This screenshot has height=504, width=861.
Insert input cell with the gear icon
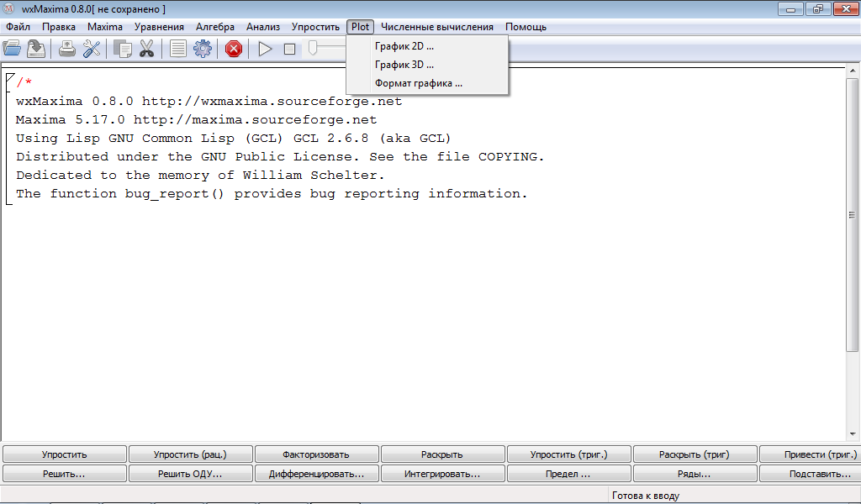pos(202,49)
